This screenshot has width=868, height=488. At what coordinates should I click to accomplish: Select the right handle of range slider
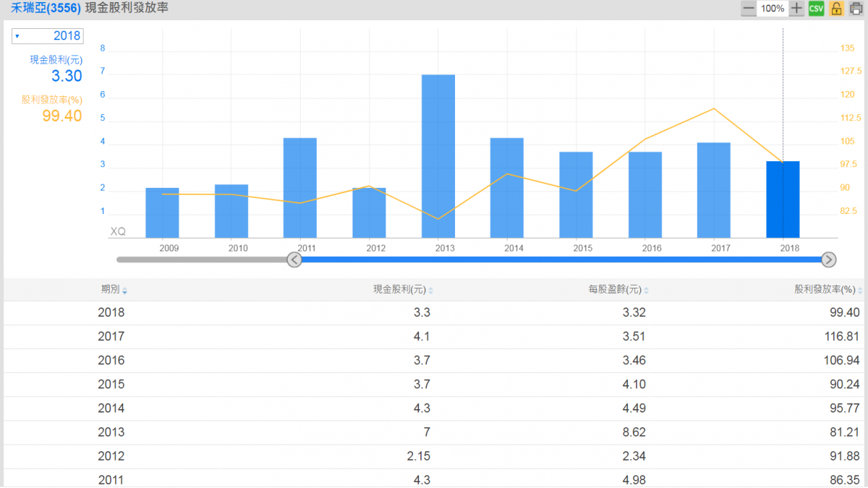[829, 260]
